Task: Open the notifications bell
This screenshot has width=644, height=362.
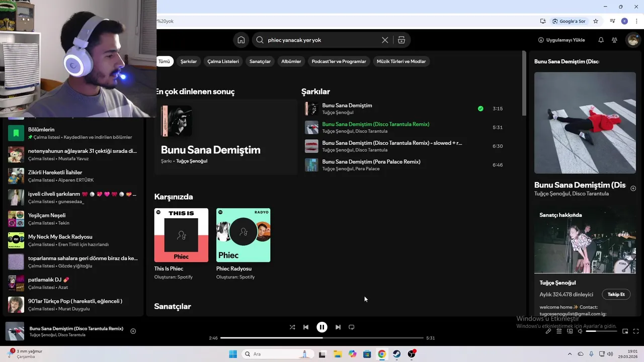Action: coord(601,40)
